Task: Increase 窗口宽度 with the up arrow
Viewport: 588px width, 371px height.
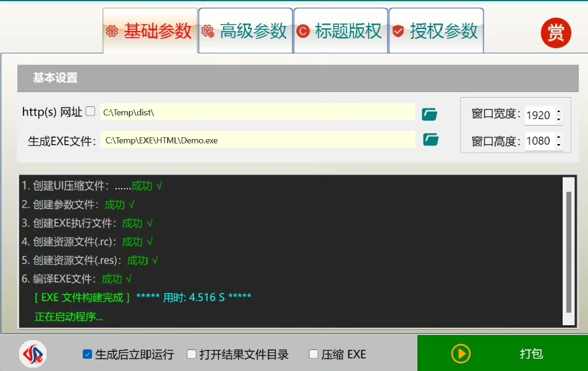Action: pyautogui.click(x=559, y=111)
